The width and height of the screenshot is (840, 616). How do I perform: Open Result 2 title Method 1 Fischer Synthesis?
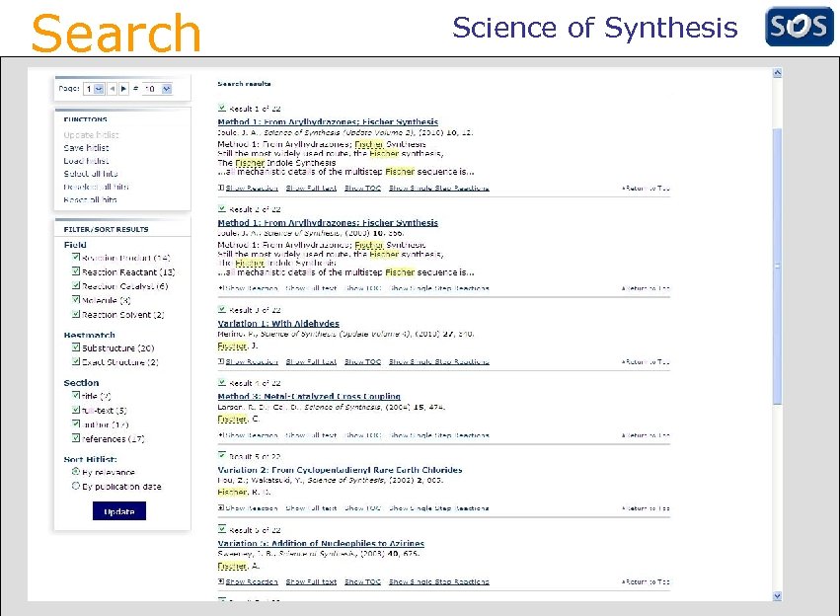(328, 222)
